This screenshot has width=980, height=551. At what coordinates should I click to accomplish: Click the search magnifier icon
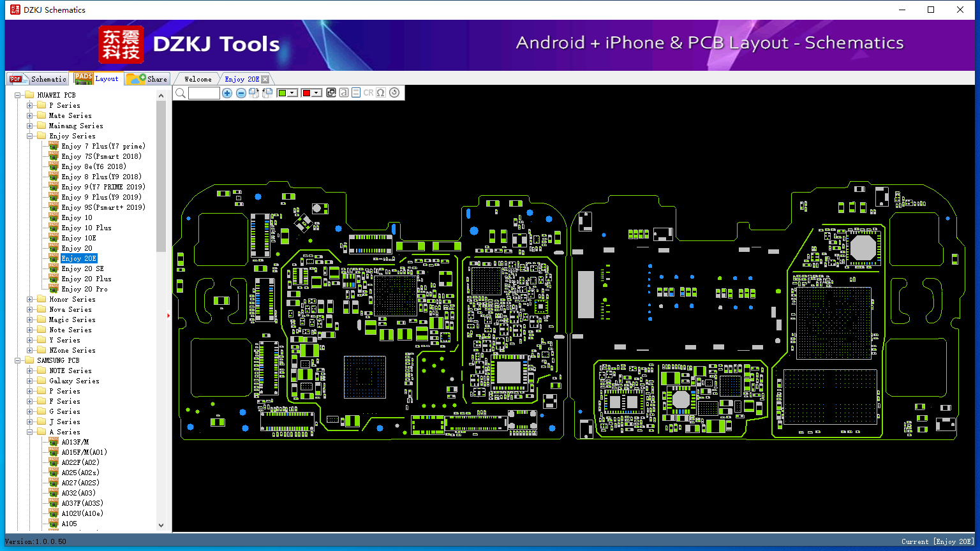tap(181, 92)
